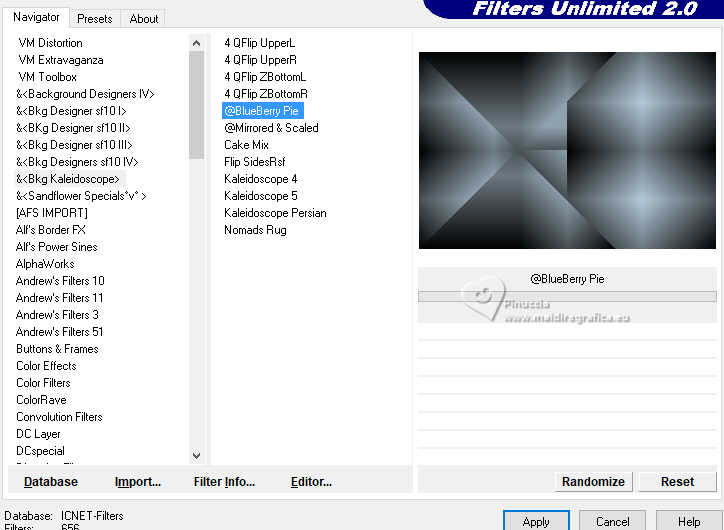Open the Help button

tap(689, 521)
